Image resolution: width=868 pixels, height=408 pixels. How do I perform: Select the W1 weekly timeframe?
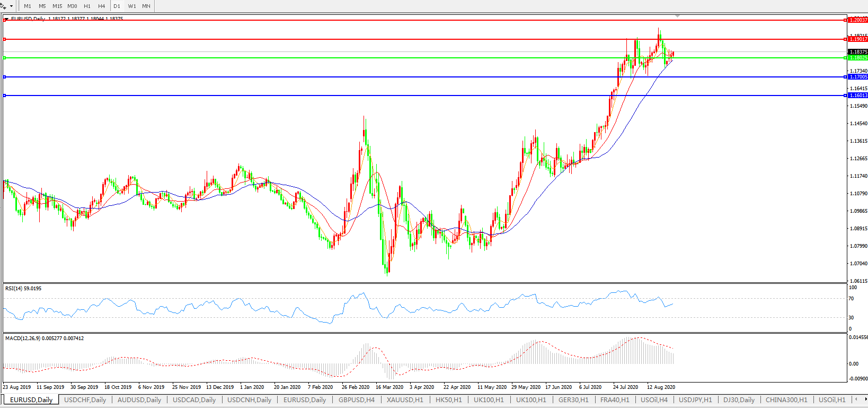132,6
